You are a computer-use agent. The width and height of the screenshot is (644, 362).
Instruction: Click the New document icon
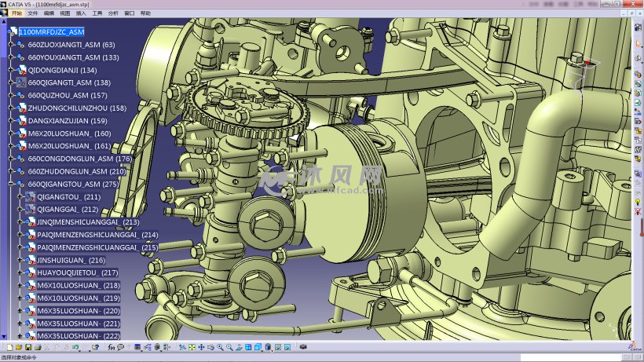click(x=9, y=347)
